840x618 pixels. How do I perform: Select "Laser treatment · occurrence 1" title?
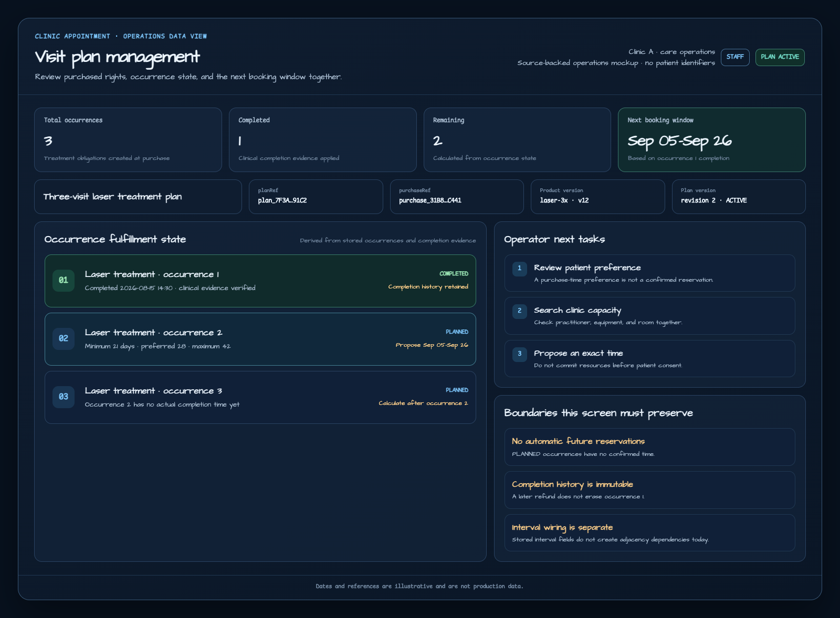[152, 274]
